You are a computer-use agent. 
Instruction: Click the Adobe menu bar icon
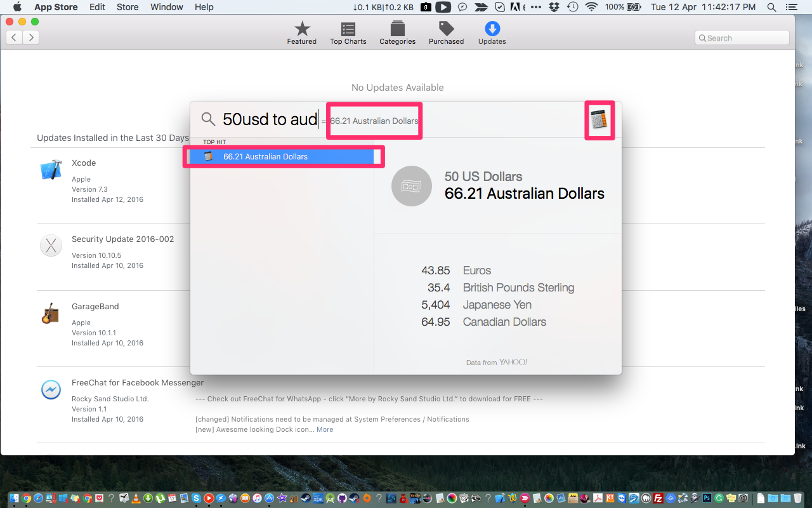(x=515, y=7)
